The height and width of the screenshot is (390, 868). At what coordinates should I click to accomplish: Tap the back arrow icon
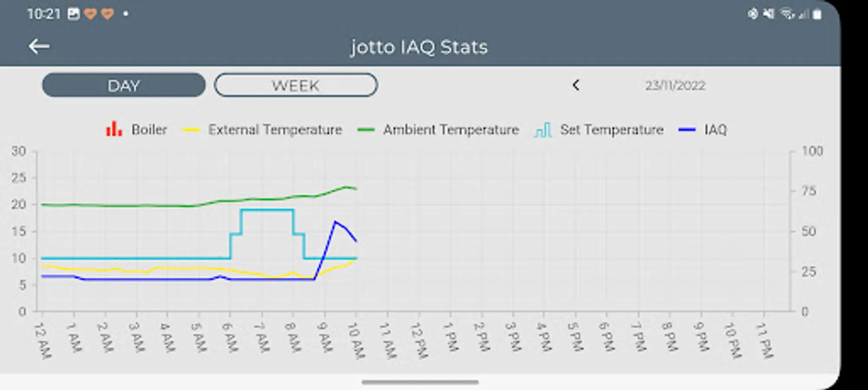[39, 46]
